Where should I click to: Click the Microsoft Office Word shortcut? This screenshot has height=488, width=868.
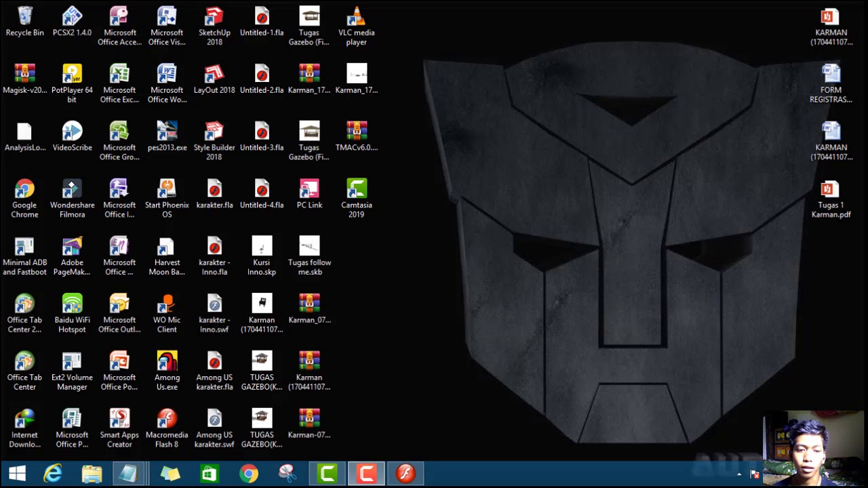point(167,85)
